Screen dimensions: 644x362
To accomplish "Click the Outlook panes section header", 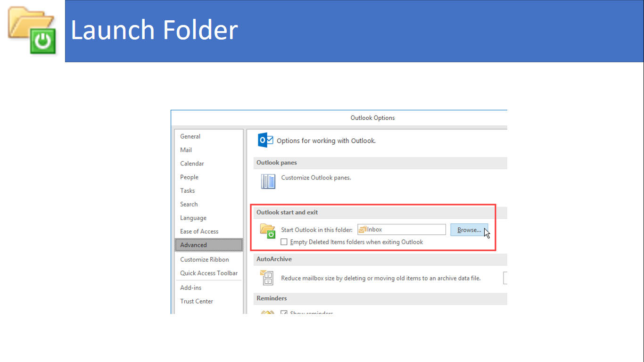I will (380, 163).
